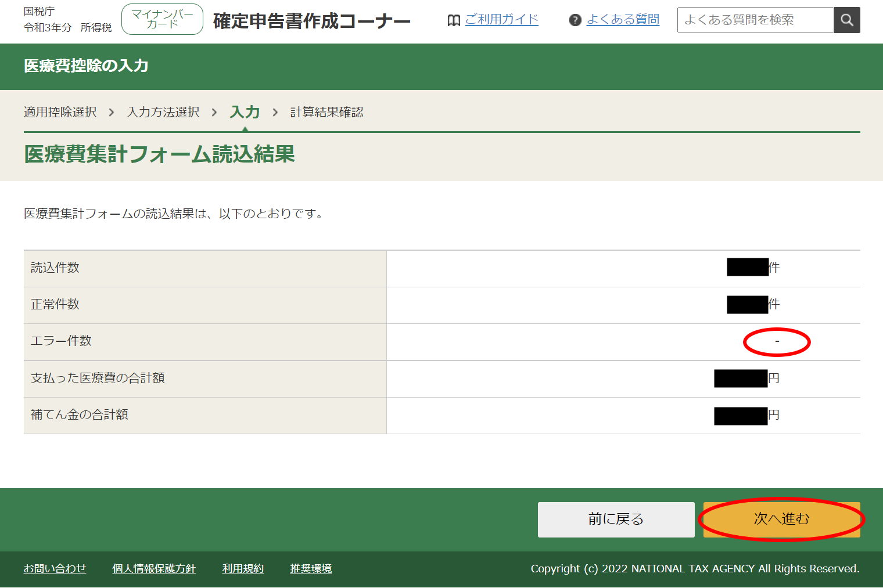This screenshot has width=883, height=588.
Task: Open the 個人情報保護方針 footer link
Action: click(x=154, y=569)
